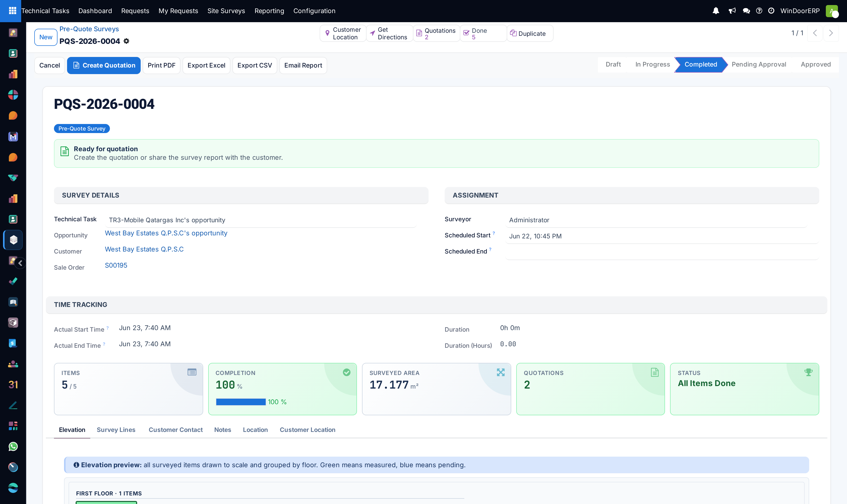The width and height of the screenshot is (847, 504).
Task: Click the blue completion progress bar
Action: click(x=241, y=402)
